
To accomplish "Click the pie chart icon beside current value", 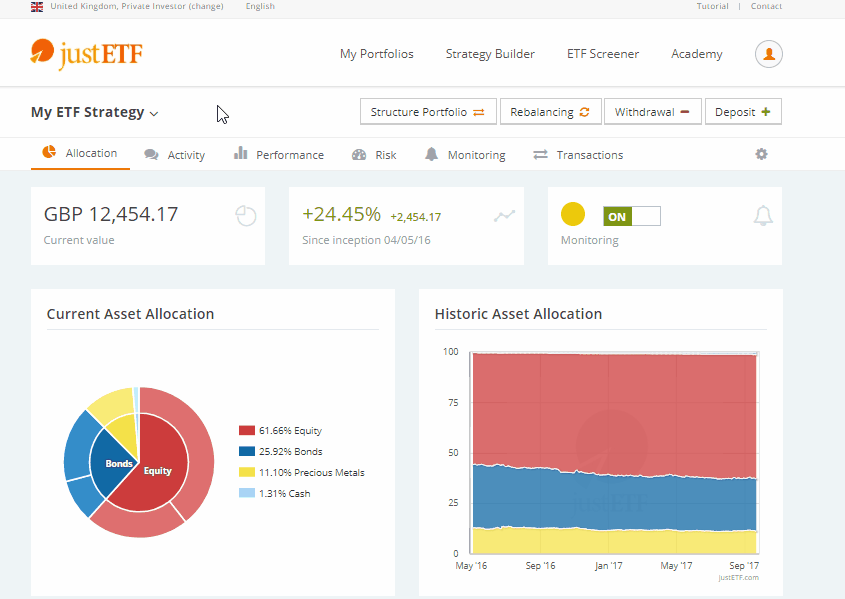I will (246, 216).
